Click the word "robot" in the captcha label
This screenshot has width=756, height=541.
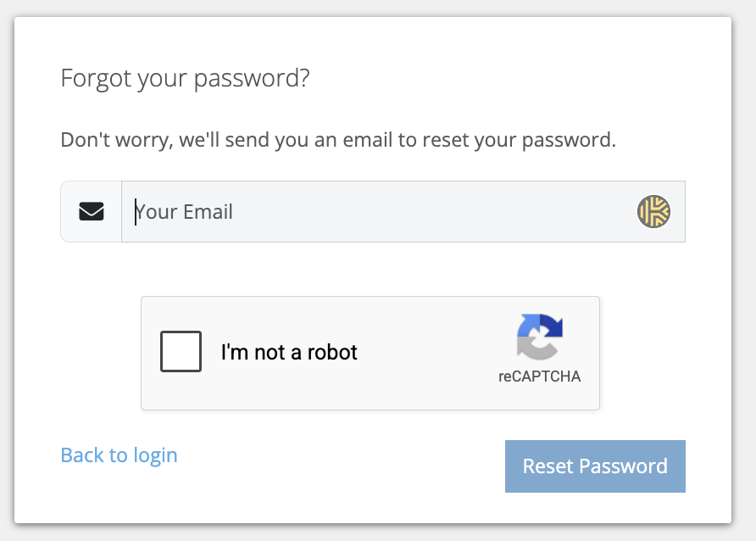[332, 352]
